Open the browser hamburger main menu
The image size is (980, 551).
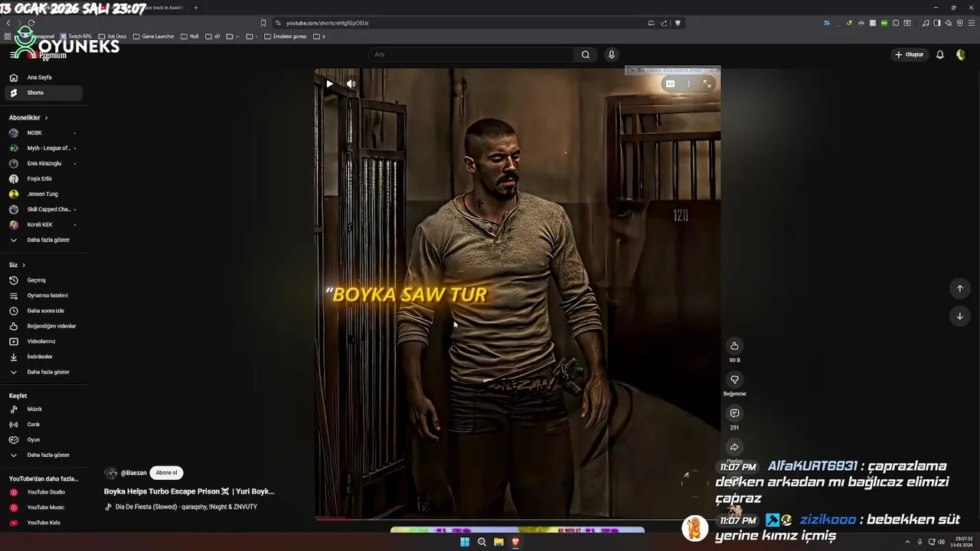pos(970,23)
